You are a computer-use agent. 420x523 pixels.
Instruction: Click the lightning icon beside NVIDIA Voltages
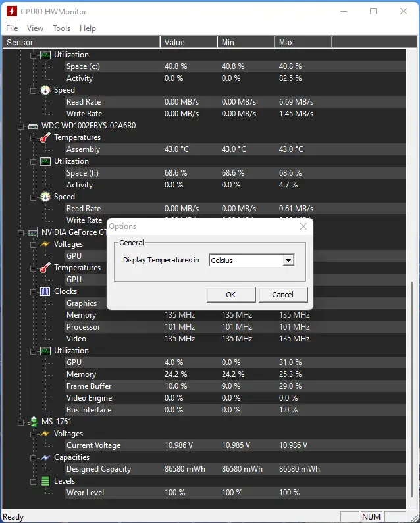point(45,244)
